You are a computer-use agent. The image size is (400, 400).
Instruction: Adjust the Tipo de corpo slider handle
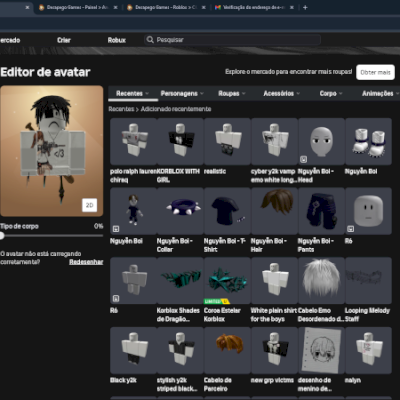(2, 236)
